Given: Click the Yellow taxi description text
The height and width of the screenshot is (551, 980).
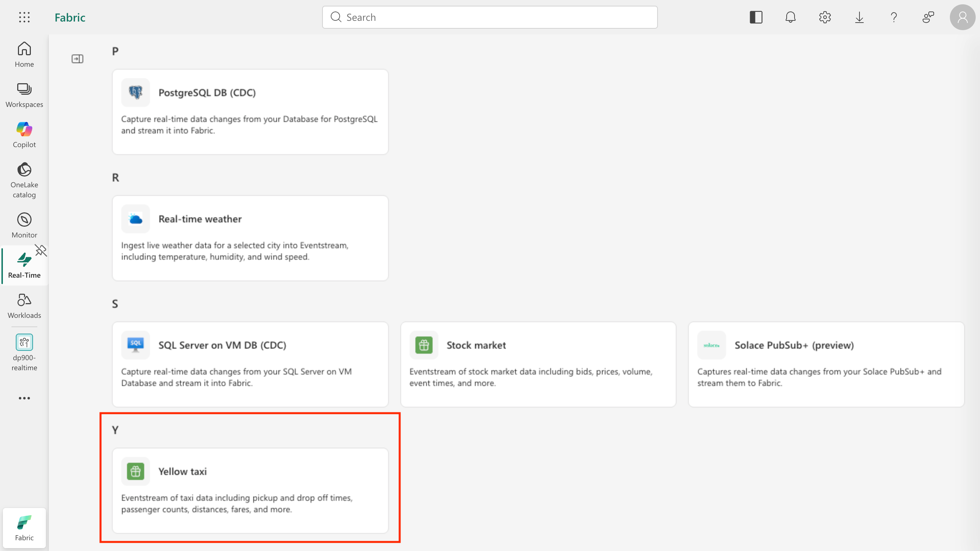Looking at the screenshot, I should click(x=237, y=503).
